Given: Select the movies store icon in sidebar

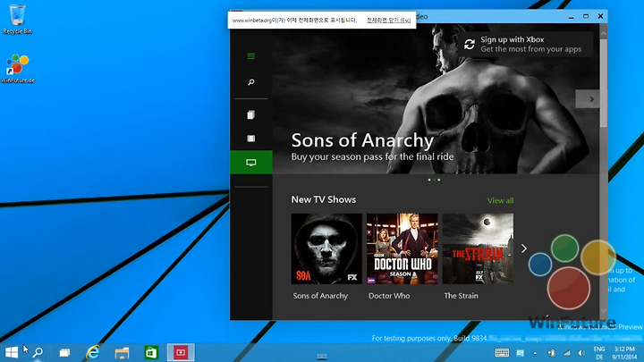Looking at the screenshot, I should tap(251, 139).
